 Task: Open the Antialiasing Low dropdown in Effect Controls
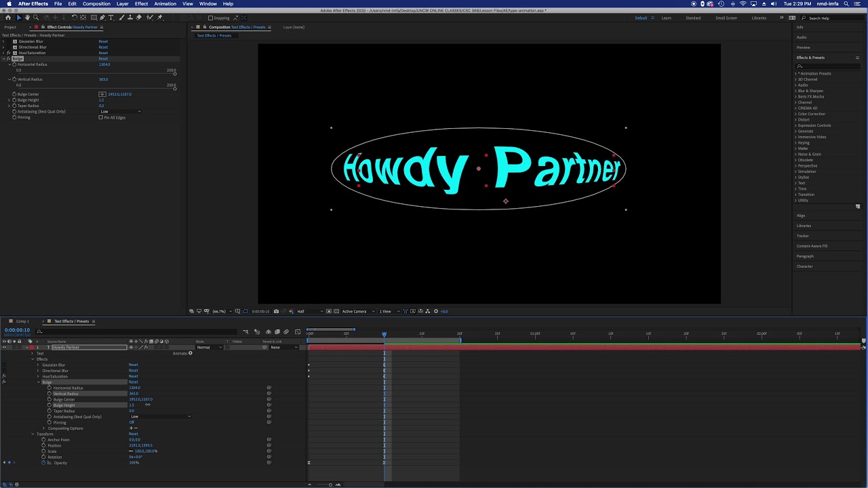pos(121,111)
